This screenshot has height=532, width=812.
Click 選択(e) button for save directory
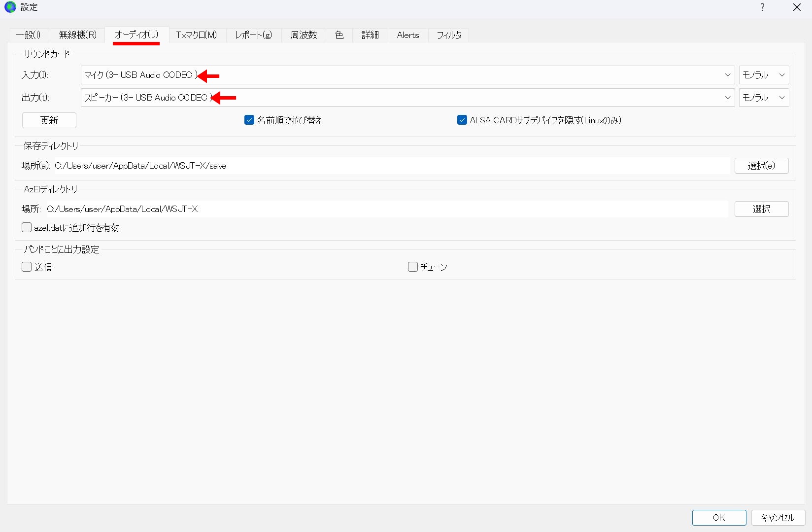761,166
